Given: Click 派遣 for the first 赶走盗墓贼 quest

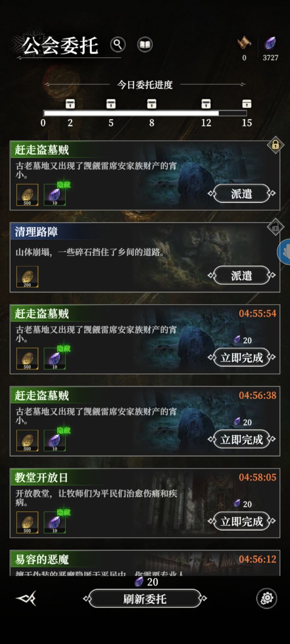Looking at the screenshot, I should click(242, 194).
